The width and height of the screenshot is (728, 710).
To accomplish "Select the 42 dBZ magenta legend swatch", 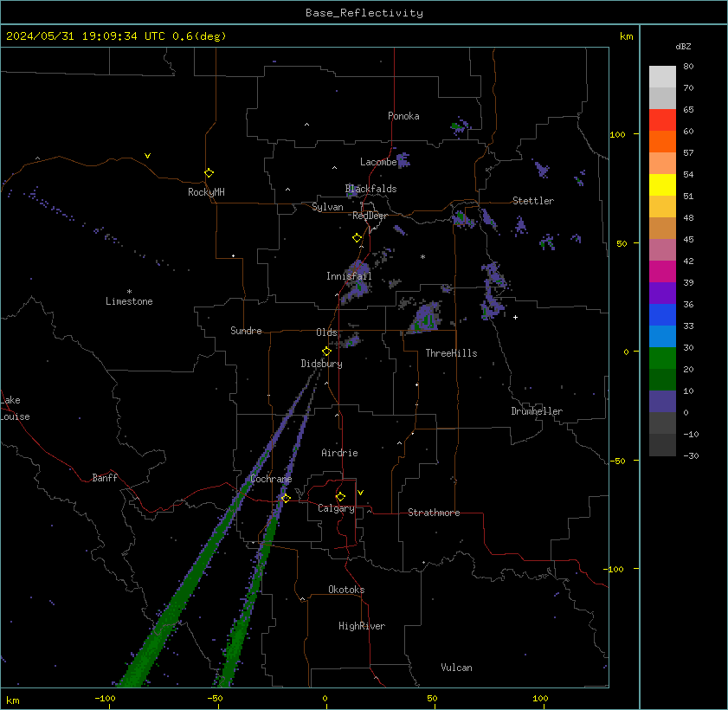I will [x=662, y=271].
